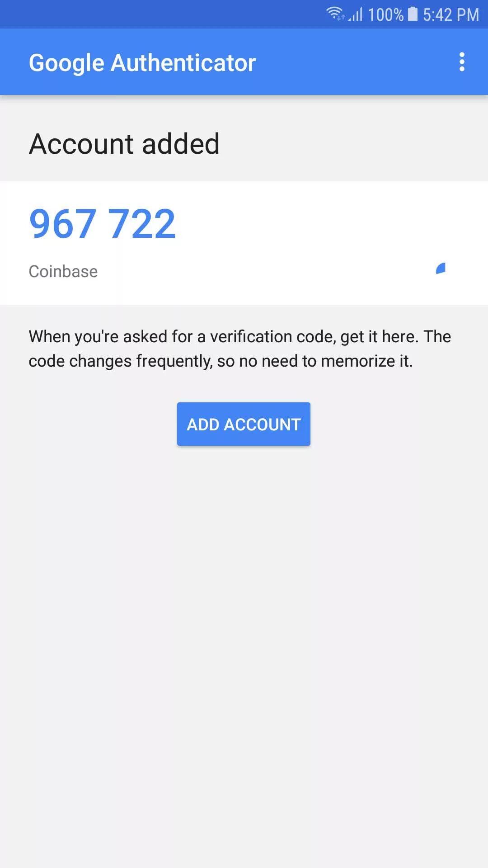This screenshot has width=488, height=868.
Task: Tap the 100% battery percentage text
Action: pos(385,14)
